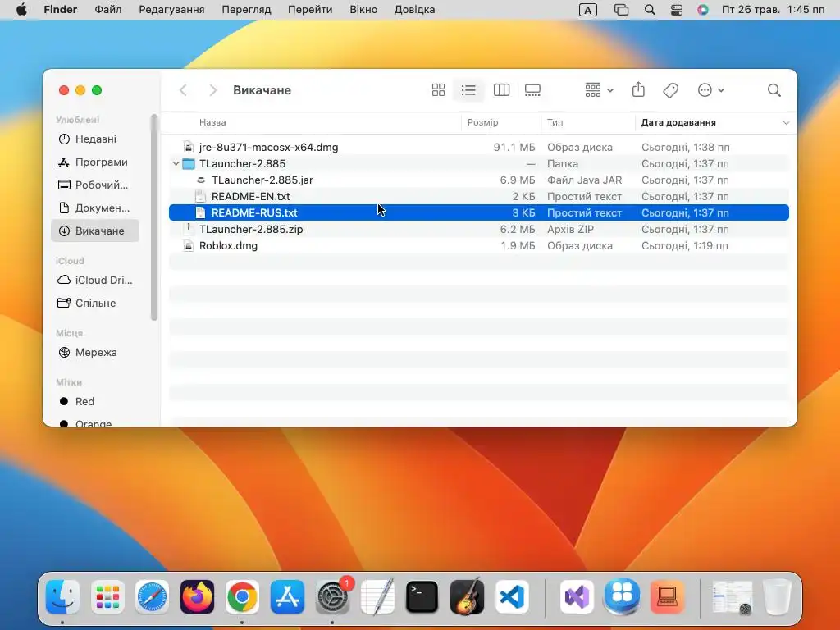840x630 pixels.
Task: Open the more actions ellipsis menu
Action: 711,90
